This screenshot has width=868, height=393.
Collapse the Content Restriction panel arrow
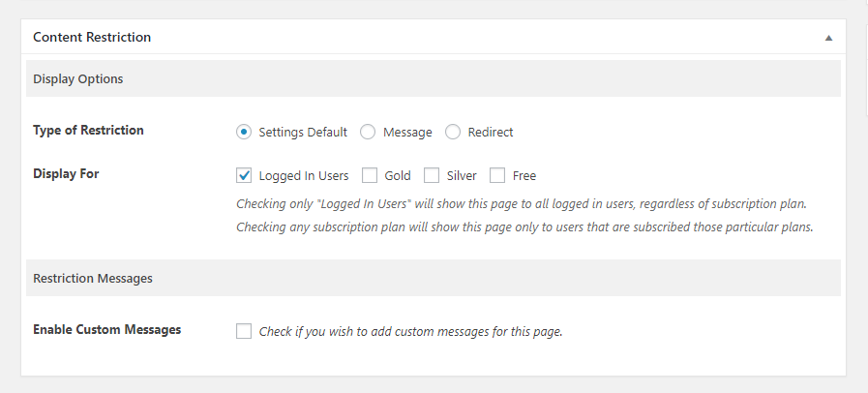click(x=828, y=38)
